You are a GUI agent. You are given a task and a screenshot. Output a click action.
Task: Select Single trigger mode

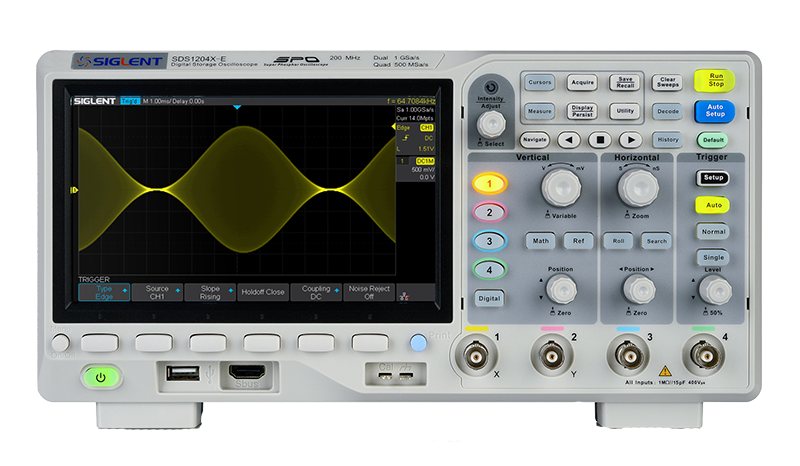(713, 257)
